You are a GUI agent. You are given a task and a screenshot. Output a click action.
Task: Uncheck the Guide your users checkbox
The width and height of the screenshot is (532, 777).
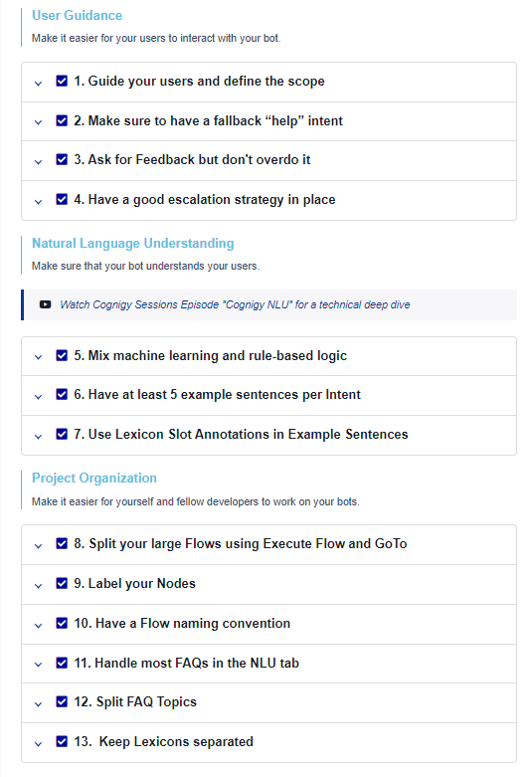point(62,81)
